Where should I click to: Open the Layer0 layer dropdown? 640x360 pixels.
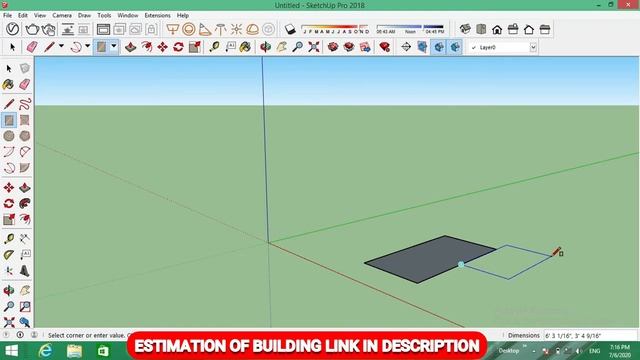[533, 47]
